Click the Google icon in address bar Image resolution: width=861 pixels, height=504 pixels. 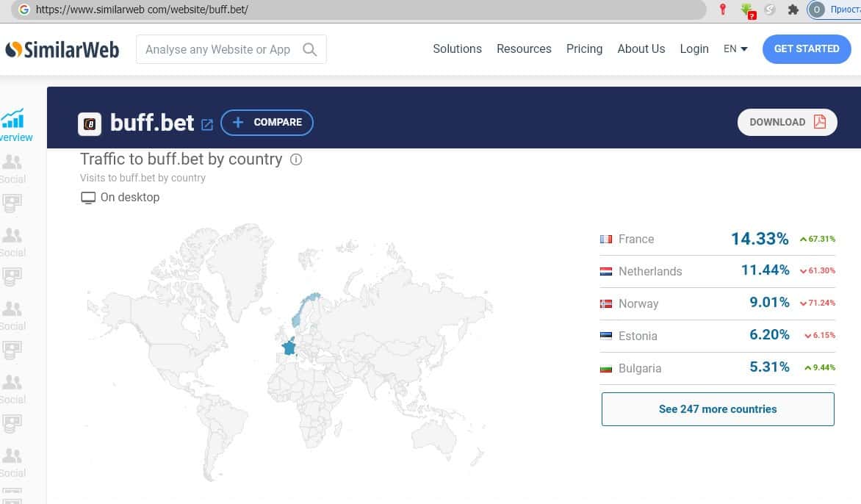click(24, 10)
